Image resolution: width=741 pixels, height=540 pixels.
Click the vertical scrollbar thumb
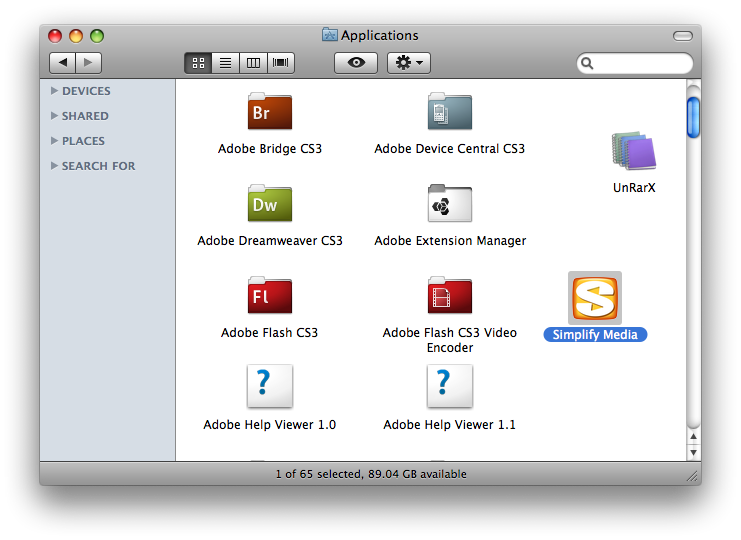coord(693,116)
